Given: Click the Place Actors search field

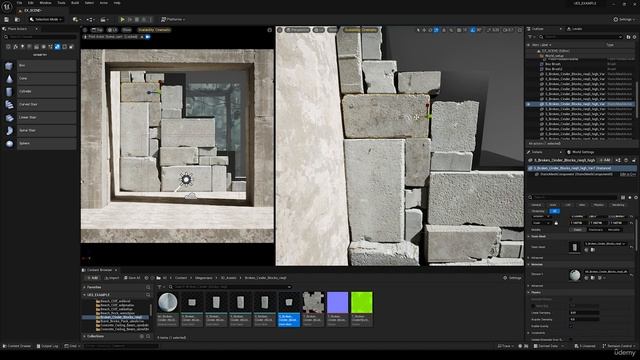Looking at the screenshot, I should (40, 37).
